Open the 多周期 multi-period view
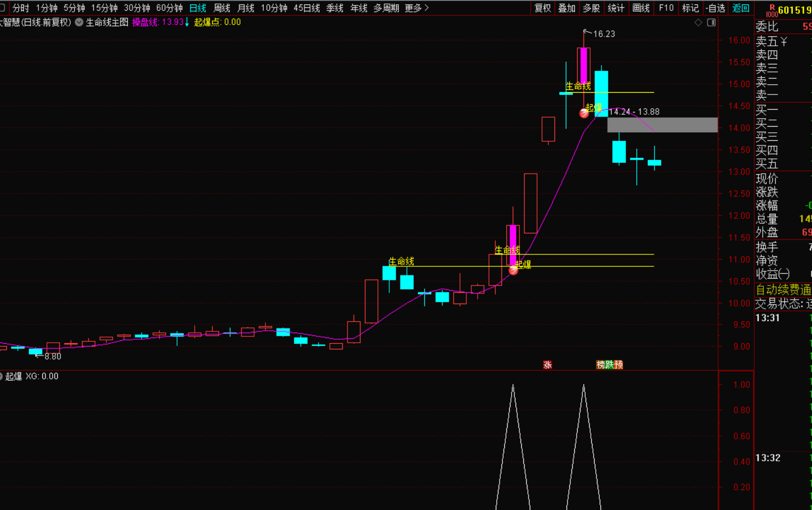The height and width of the screenshot is (510, 812). 386,8
